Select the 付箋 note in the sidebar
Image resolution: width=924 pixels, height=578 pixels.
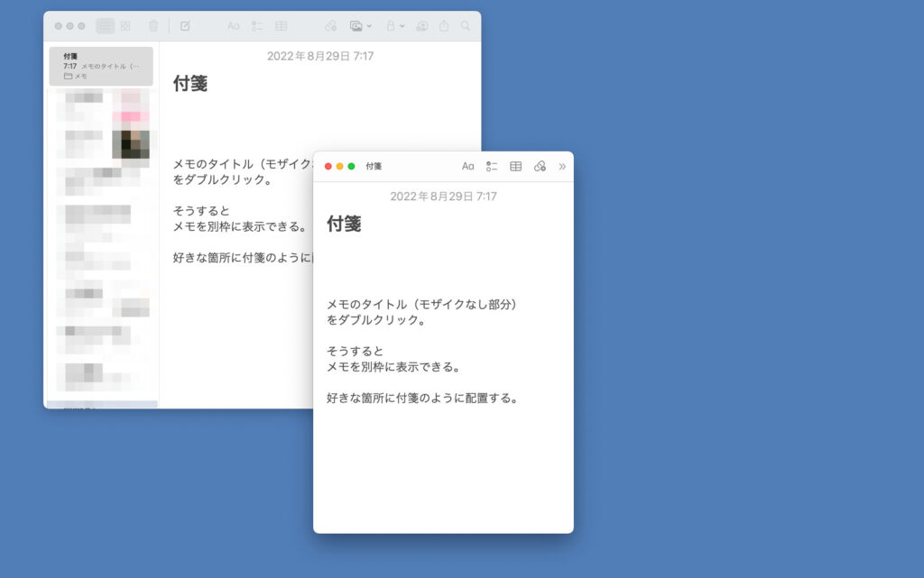pos(102,65)
